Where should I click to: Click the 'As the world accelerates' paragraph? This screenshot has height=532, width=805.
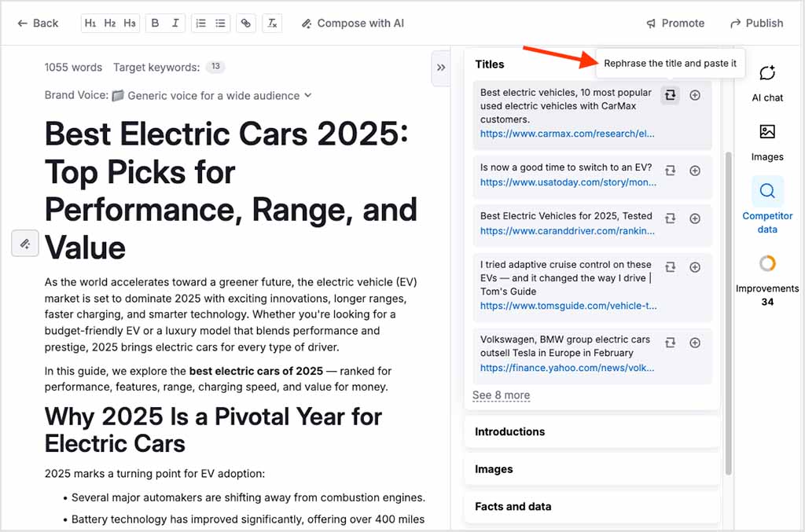[231, 314]
